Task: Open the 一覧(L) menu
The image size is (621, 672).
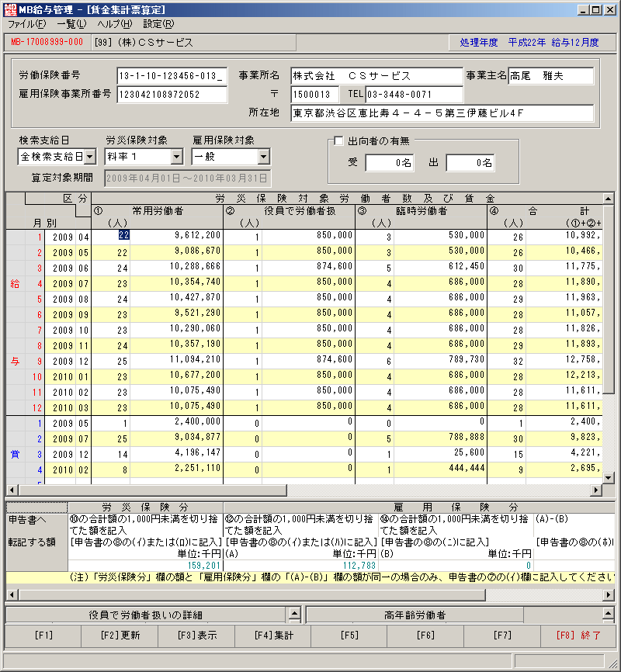Action: click(71, 24)
